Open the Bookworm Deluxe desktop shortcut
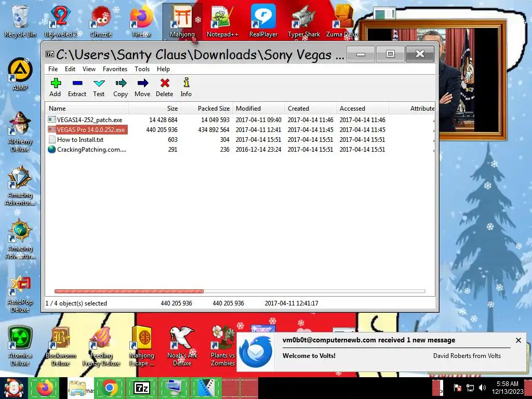 coord(61,346)
